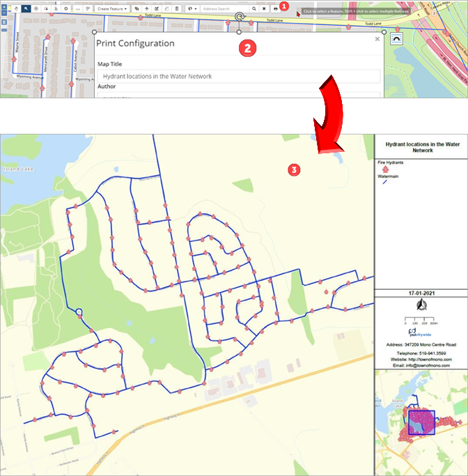Click the trash delete icon in toolbar
The image size is (468, 476).
pyautogui.click(x=176, y=9)
